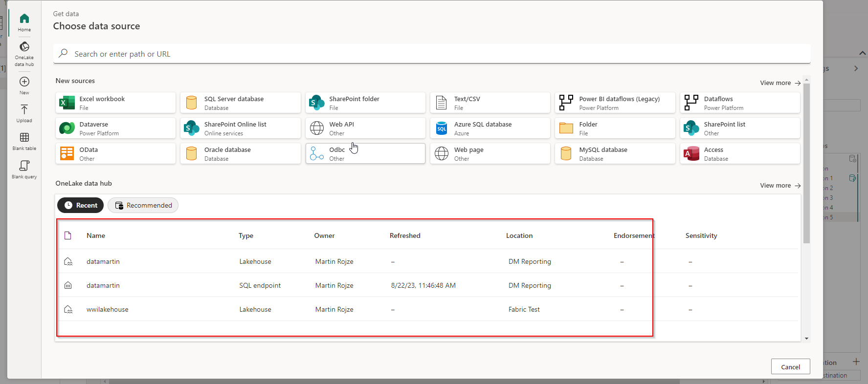Select the Dataflows Power Platform source
The width and height of the screenshot is (868, 384).
point(740,103)
